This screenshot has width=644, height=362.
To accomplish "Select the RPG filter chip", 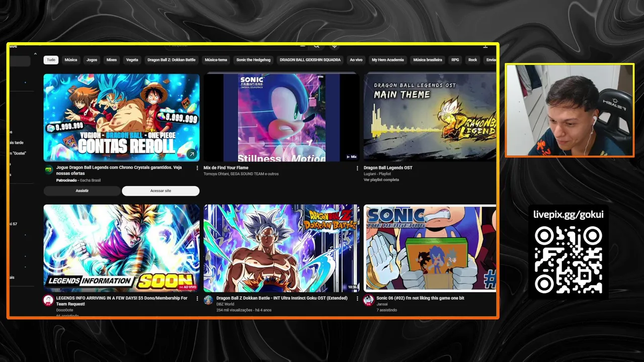I will pos(455,60).
